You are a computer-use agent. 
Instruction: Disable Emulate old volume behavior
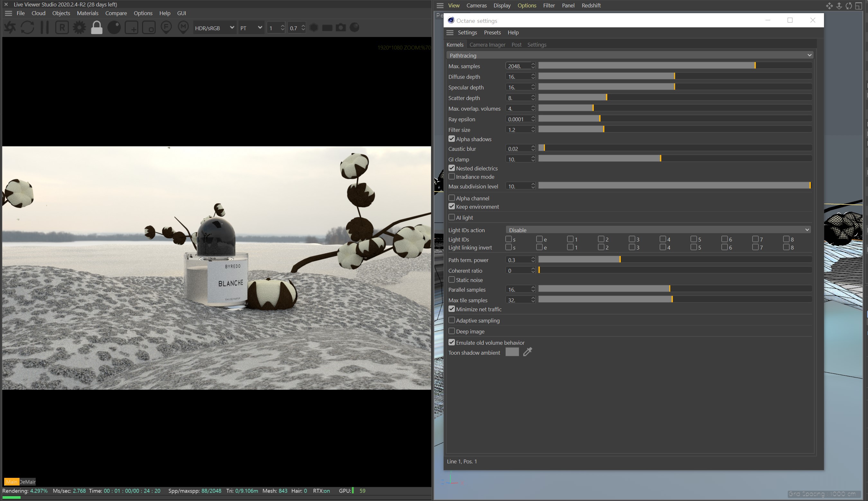(452, 342)
